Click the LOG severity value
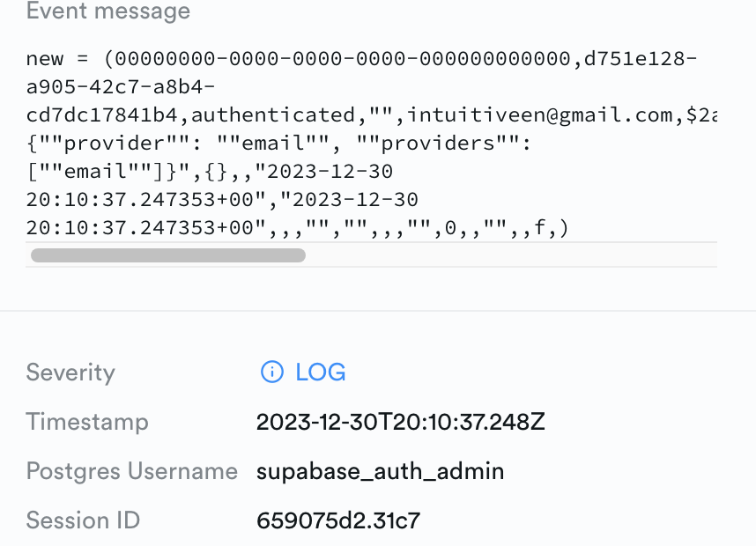The image size is (756, 546). (321, 372)
